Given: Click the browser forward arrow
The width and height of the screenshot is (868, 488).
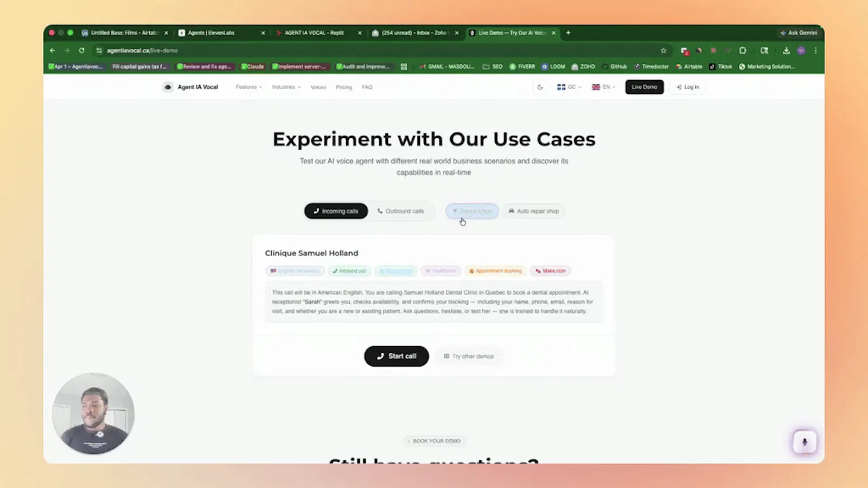Looking at the screenshot, I should click(x=67, y=50).
